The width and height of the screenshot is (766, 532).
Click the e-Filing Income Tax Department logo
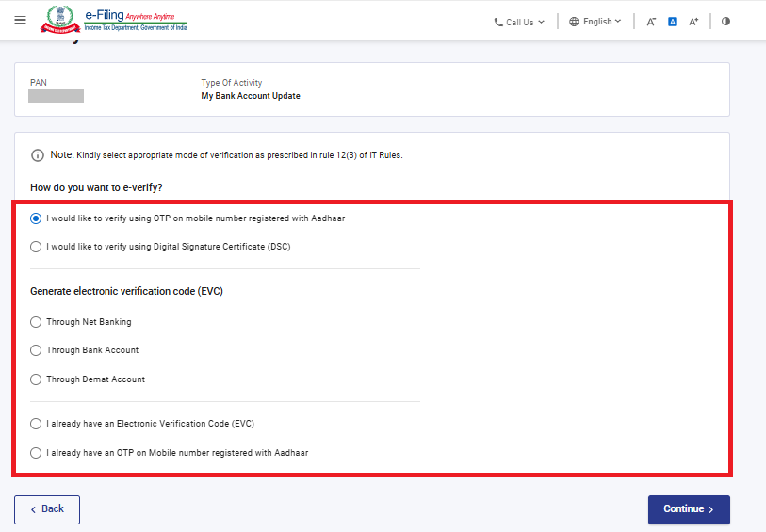pyautogui.click(x=113, y=21)
